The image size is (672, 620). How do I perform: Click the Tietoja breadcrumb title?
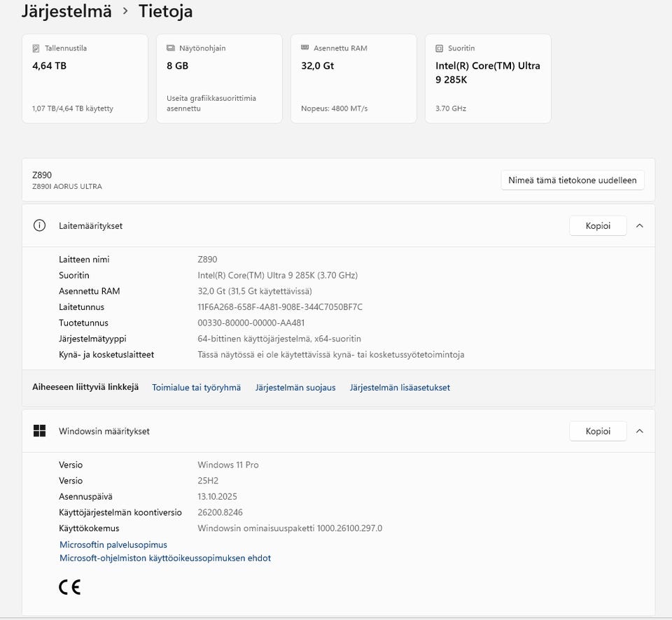click(165, 11)
